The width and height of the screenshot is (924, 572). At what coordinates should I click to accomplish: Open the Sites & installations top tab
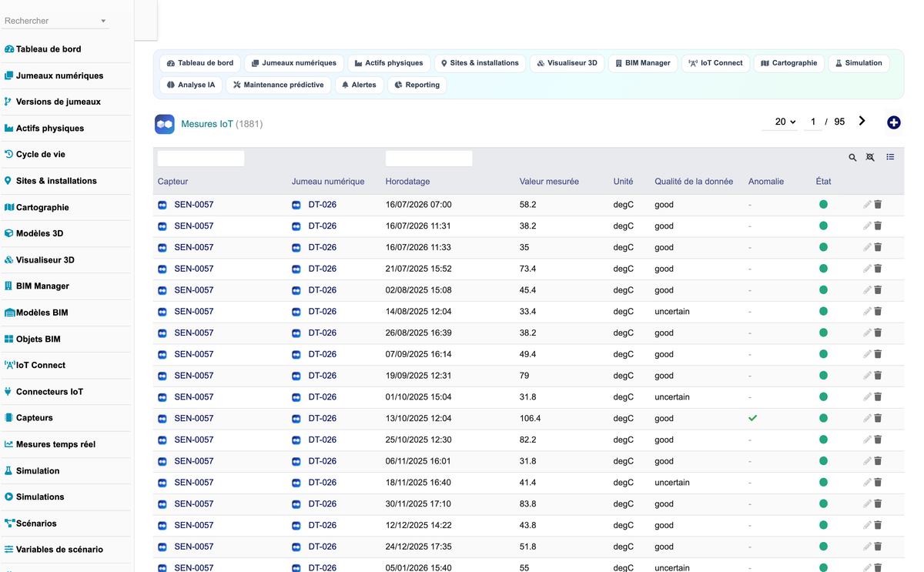480,63
